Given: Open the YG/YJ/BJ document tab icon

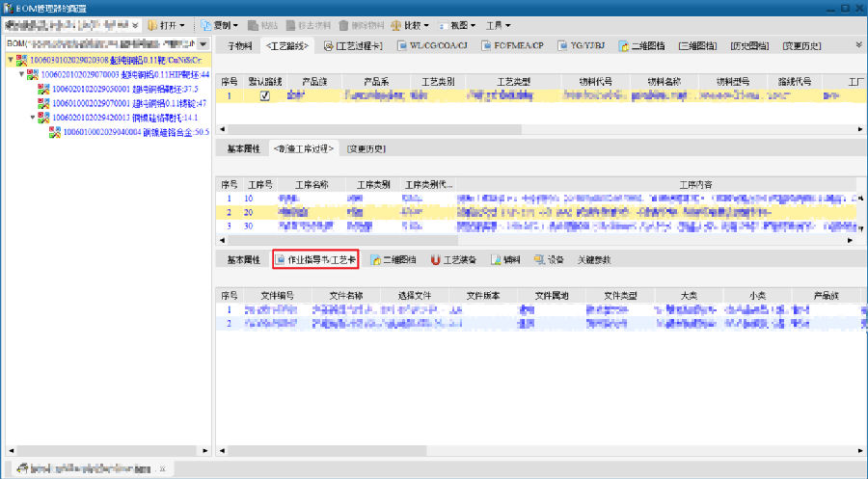Looking at the screenshot, I should point(562,46).
